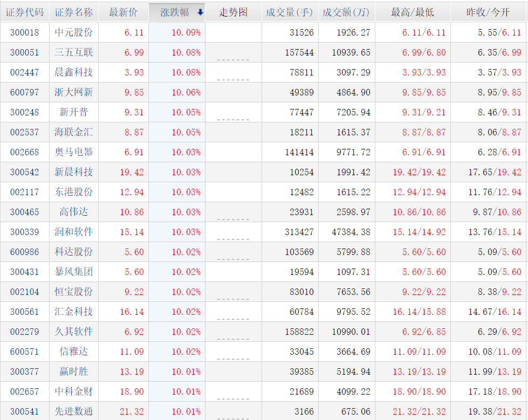Open stock code 600986
The width and height of the screenshot is (528, 420).
pos(25,252)
